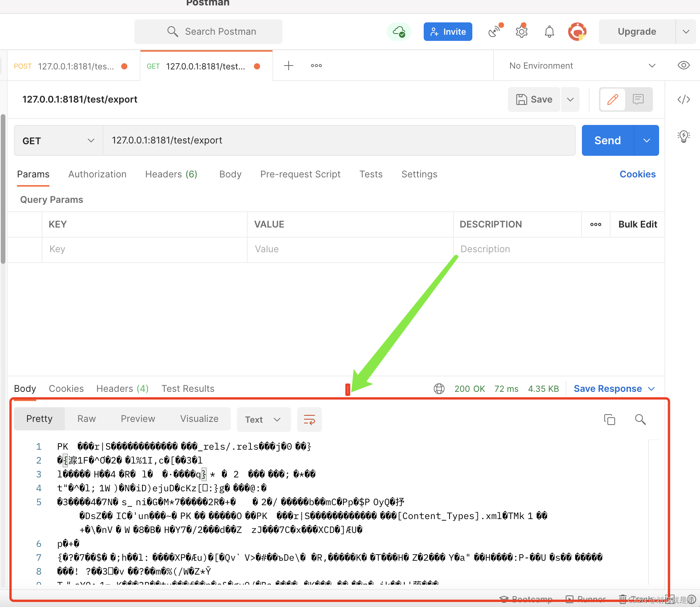
Task: Open the notifications bell
Action: point(550,32)
